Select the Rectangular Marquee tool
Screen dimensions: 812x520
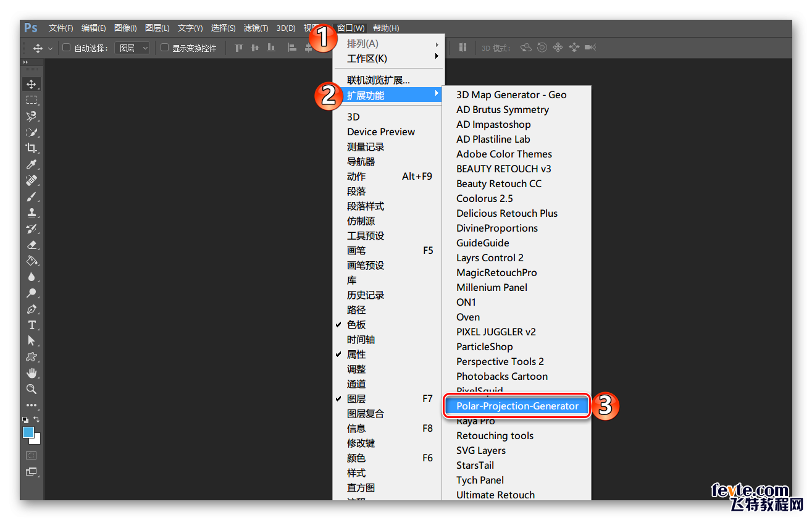click(x=31, y=100)
